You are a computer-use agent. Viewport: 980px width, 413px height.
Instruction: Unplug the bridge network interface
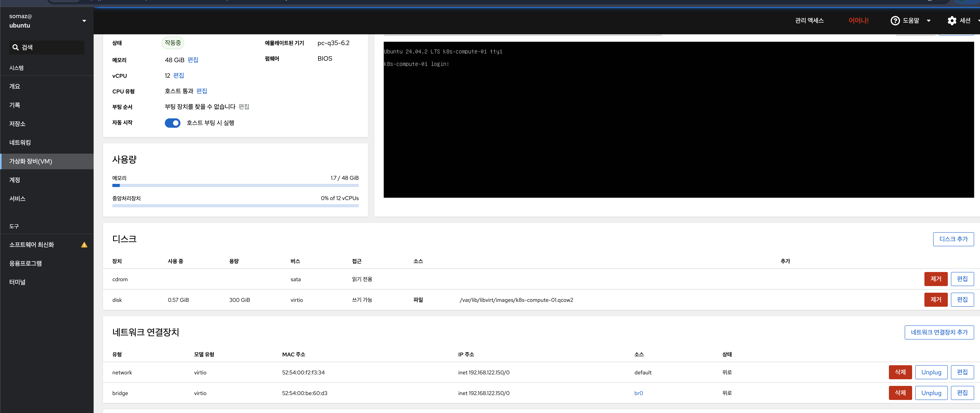(931, 393)
